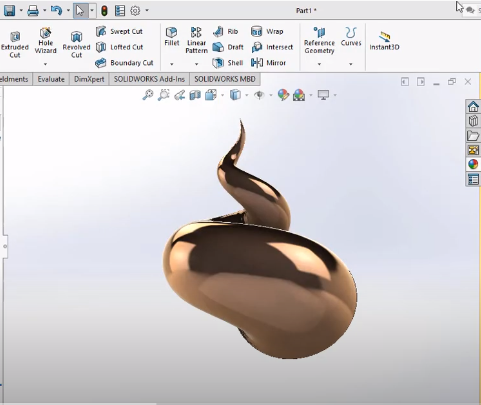Choose the Rib command

(x=226, y=31)
